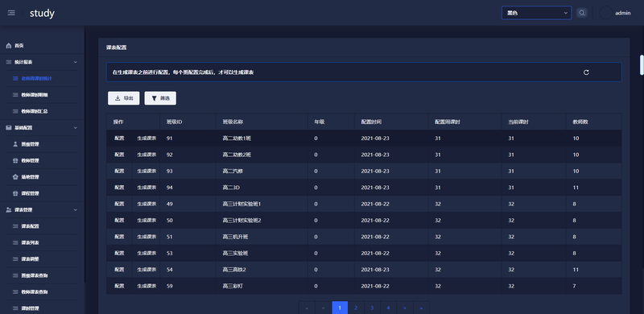
Task: Click the 筛选 filter button
Action: click(x=160, y=98)
